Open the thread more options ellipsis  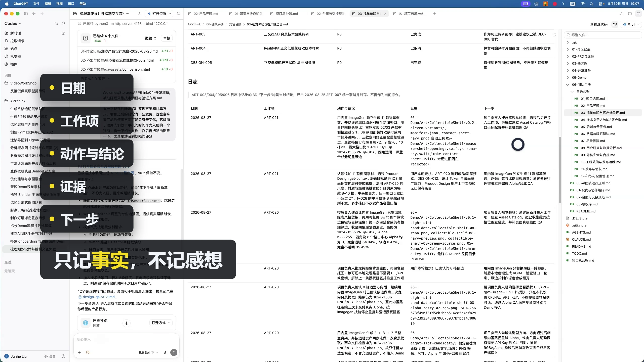(x=128, y=14)
